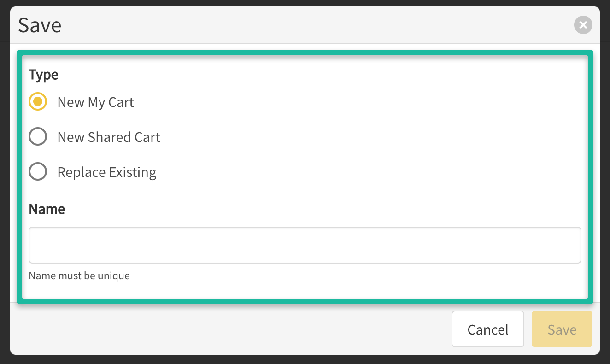The image size is (610, 364).
Task: Click the "Replace Existing" option label
Action: click(x=106, y=172)
